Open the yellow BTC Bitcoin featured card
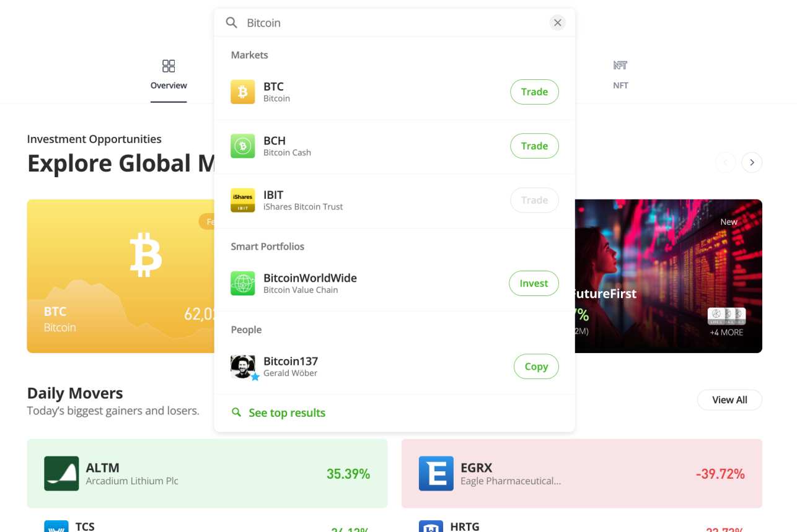Screen dimensions: 797x532 click(120, 276)
